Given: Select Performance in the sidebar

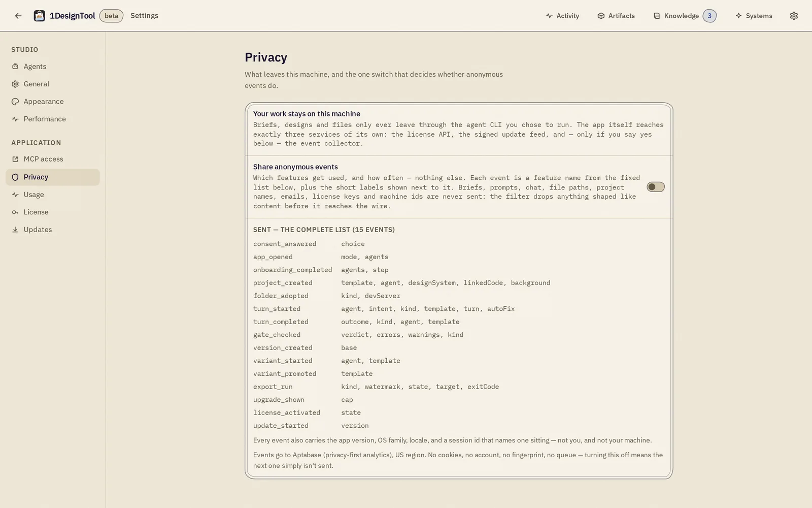Looking at the screenshot, I should [53, 119].
